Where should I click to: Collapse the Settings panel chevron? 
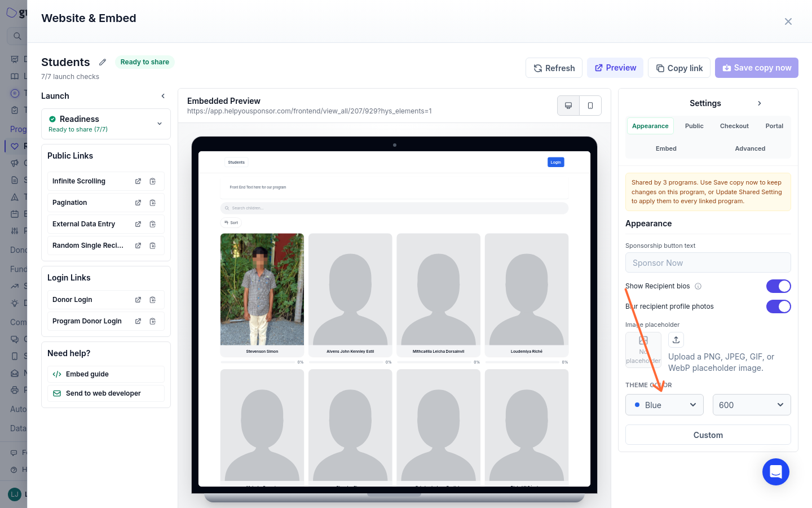click(760, 103)
